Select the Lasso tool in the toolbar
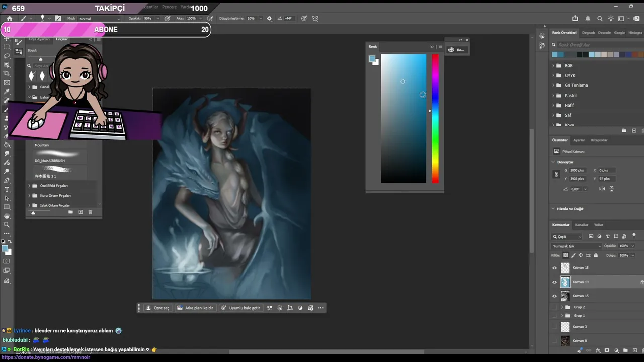Image resolution: width=644 pixels, height=362 pixels. [7, 56]
